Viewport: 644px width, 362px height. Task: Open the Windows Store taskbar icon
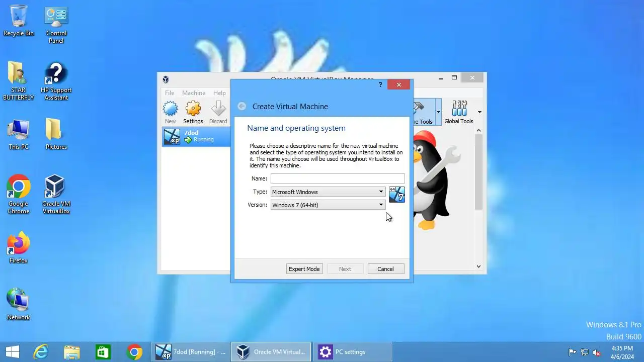click(103, 352)
